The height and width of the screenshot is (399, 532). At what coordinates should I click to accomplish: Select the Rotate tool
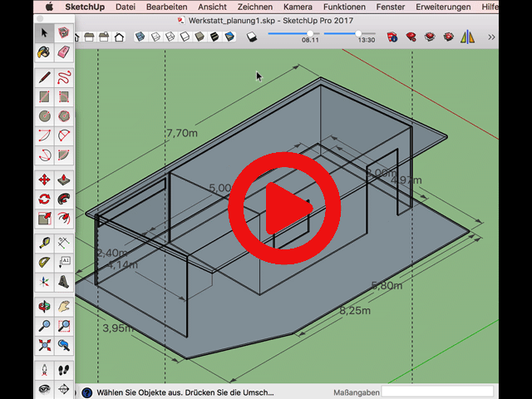point(45,199)
